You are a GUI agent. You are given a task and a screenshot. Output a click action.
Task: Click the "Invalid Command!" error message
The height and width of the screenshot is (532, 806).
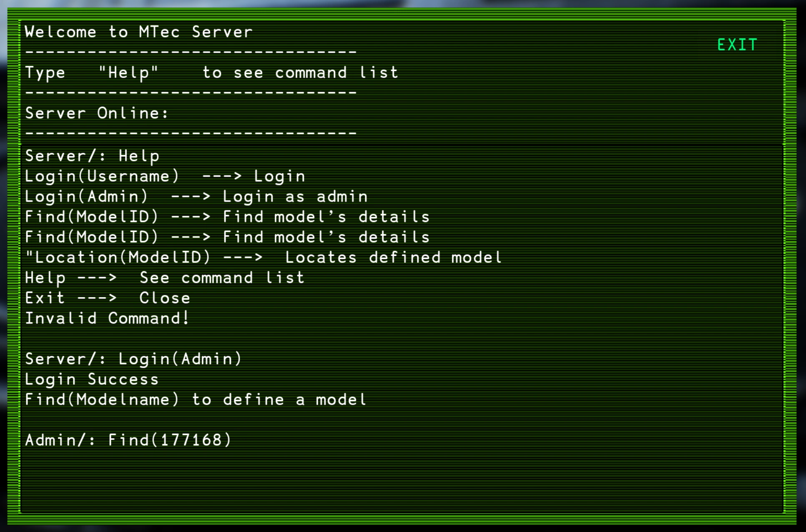(x=107, y=319)
